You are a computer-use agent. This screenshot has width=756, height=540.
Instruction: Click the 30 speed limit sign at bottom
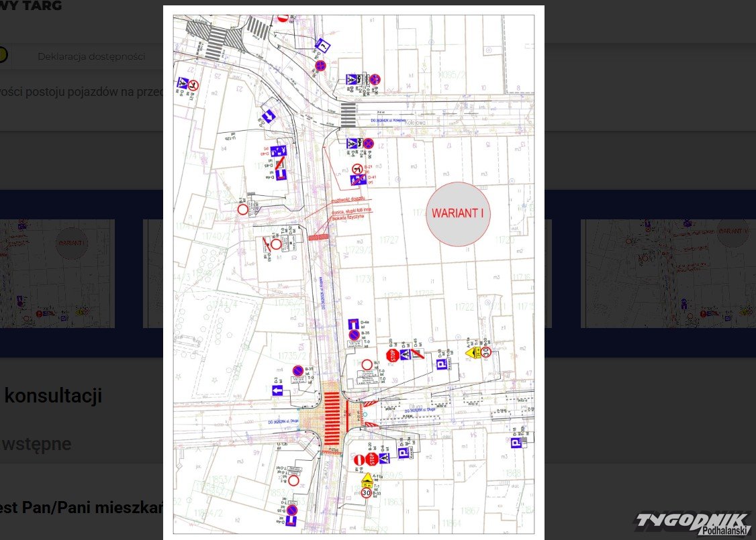366,493
